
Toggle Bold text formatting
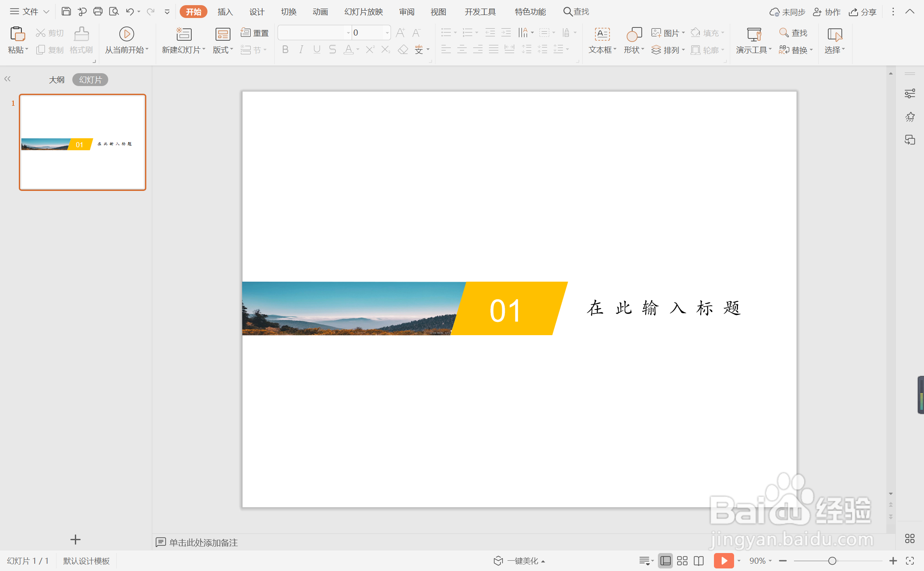[285, 50]
